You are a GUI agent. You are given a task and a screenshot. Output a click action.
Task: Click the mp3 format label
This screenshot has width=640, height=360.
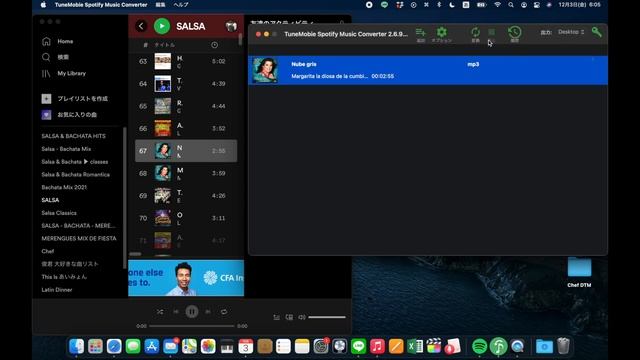[473, 64]
